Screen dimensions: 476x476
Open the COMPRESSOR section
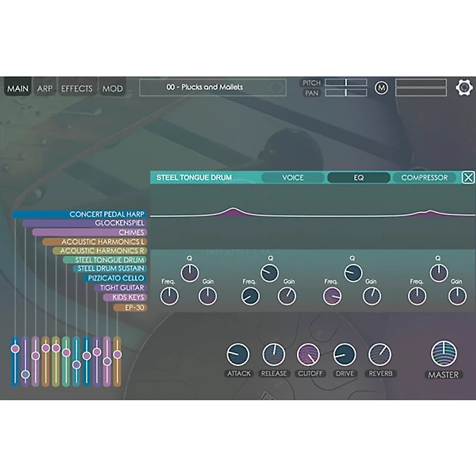coord(424,177)
